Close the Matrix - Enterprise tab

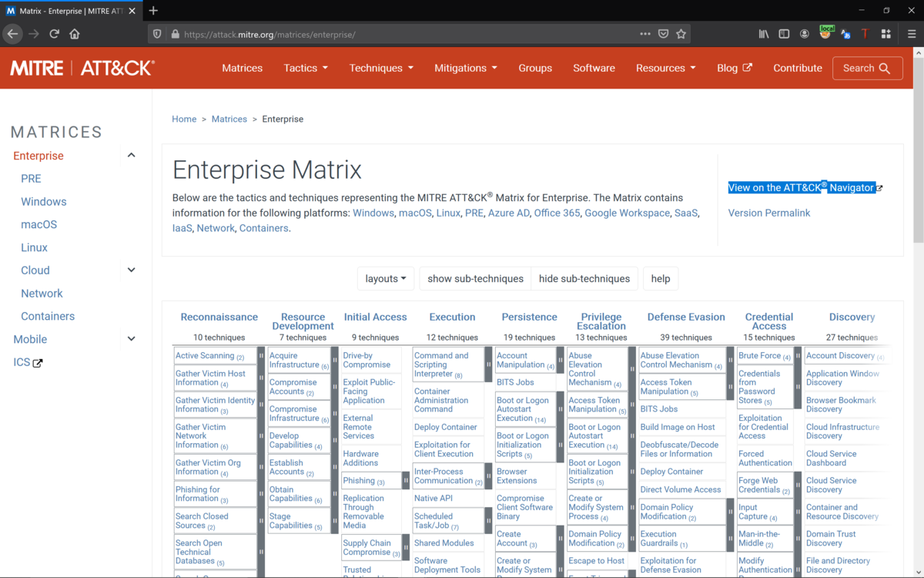pyautogui.click(x=131, y=10)
